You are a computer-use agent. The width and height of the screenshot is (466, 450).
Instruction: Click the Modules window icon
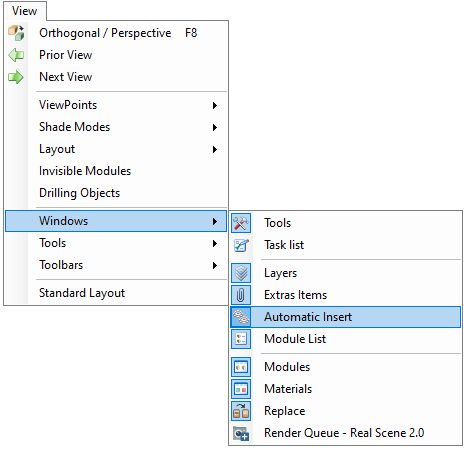tap(241, 367)
